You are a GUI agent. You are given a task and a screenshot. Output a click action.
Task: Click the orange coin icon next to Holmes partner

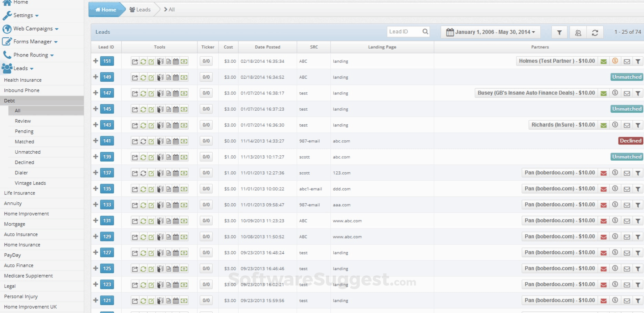pos(615,61)
